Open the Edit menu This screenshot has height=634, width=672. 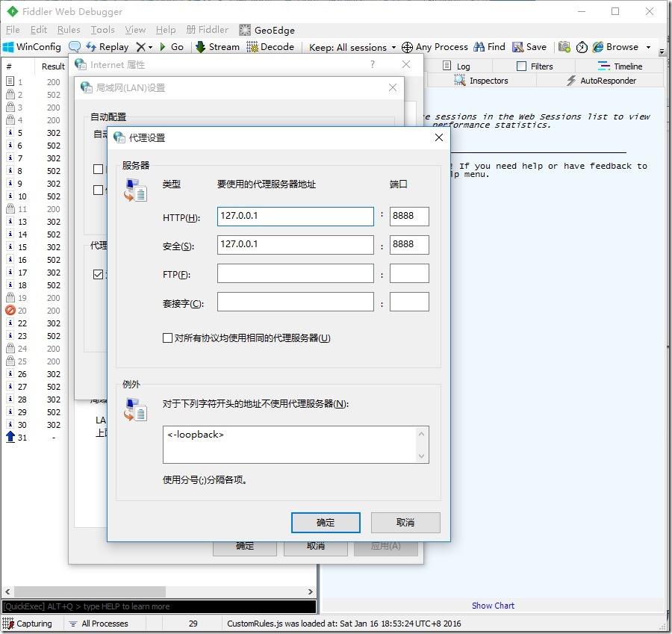click(39, 30)
